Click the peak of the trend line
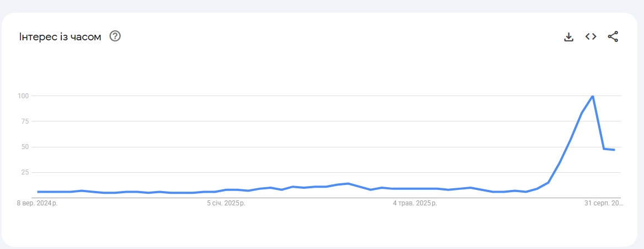The image size is (644, 249). coord(593,96)
